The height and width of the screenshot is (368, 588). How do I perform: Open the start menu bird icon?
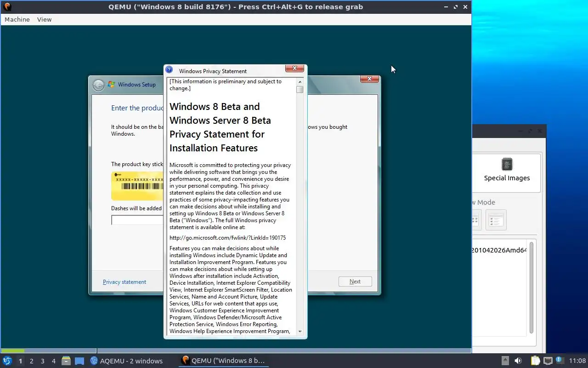(x=7, y=361)
